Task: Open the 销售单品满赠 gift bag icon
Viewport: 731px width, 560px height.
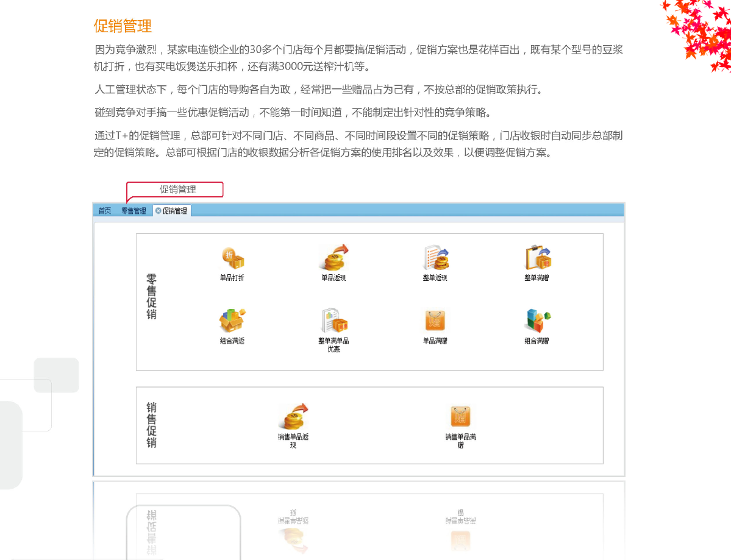Action: [x=460, y=418]
